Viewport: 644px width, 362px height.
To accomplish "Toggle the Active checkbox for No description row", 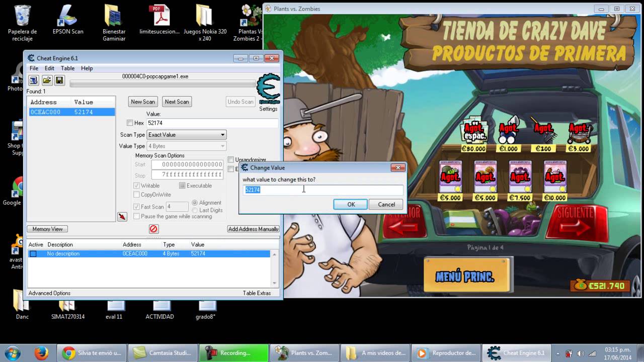I will tap(33, 254).
